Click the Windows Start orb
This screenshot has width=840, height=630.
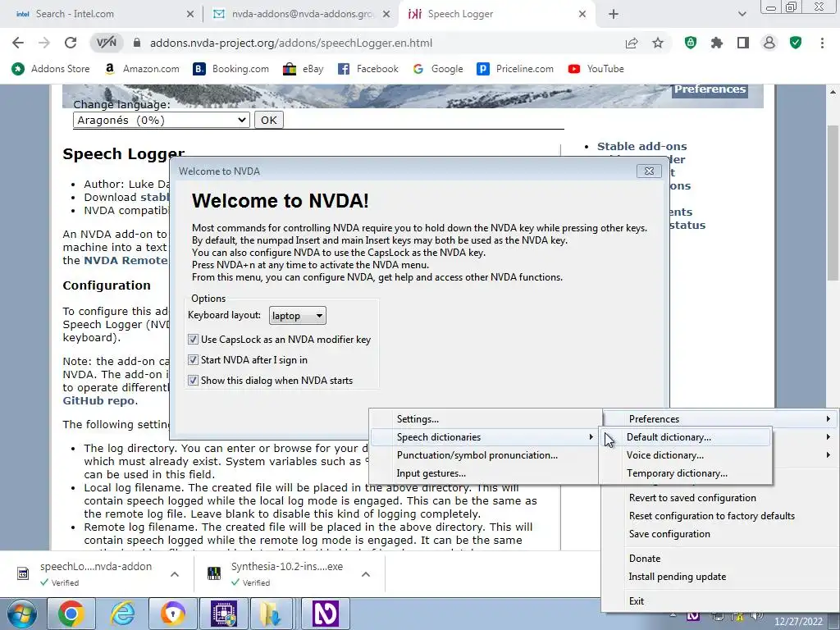(x=21, y=614)
